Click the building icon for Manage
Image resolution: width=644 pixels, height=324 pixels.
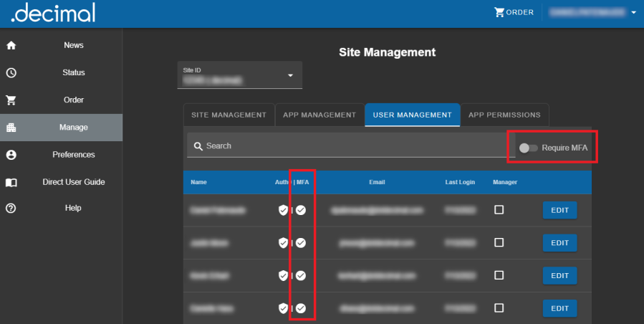point(11,128)
